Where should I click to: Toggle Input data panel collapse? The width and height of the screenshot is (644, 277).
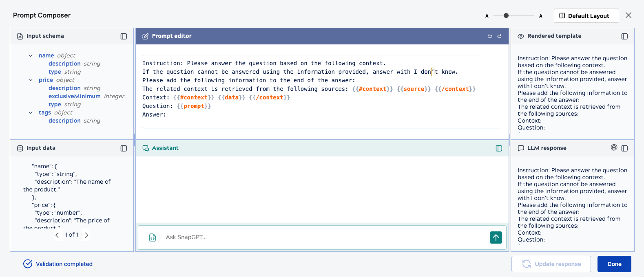point(124,148)
